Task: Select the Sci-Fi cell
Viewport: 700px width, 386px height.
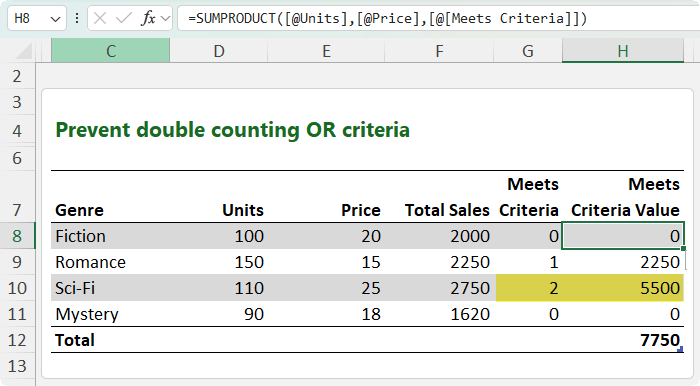Action: 110,288
